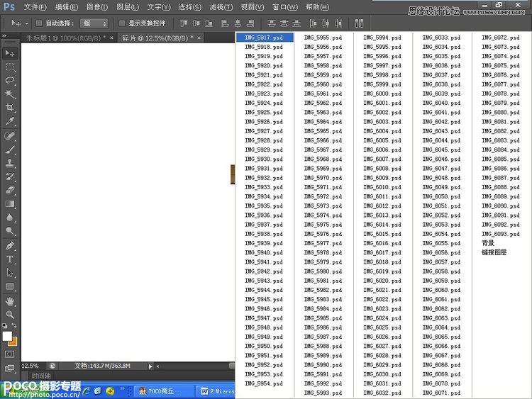
Task: Reset default foreground and background colors
Action: [5, 325]
